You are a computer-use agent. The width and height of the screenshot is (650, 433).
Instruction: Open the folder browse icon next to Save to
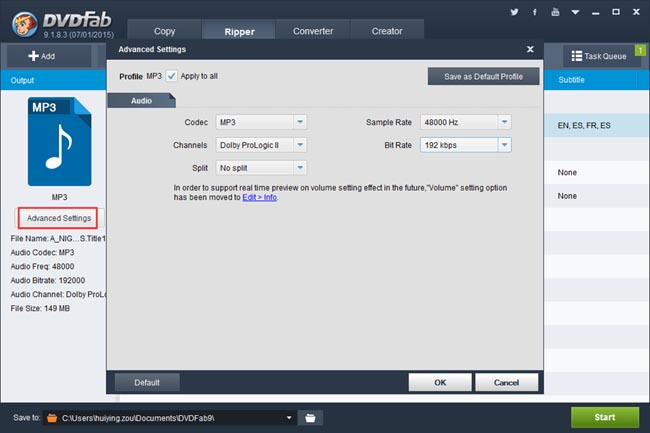coord(310,418)
